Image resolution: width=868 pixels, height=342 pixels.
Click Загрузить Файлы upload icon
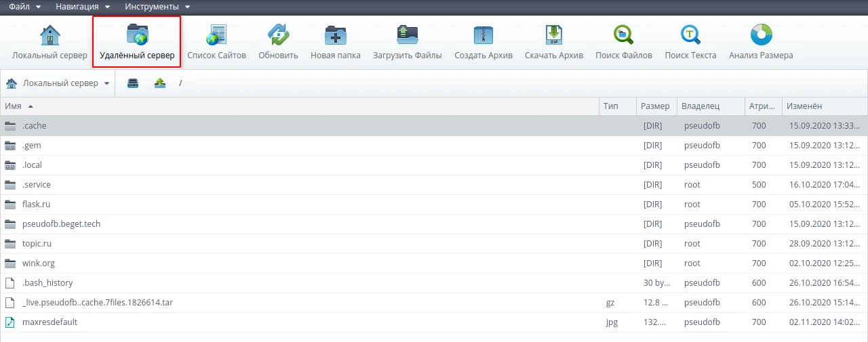point(407,35)
